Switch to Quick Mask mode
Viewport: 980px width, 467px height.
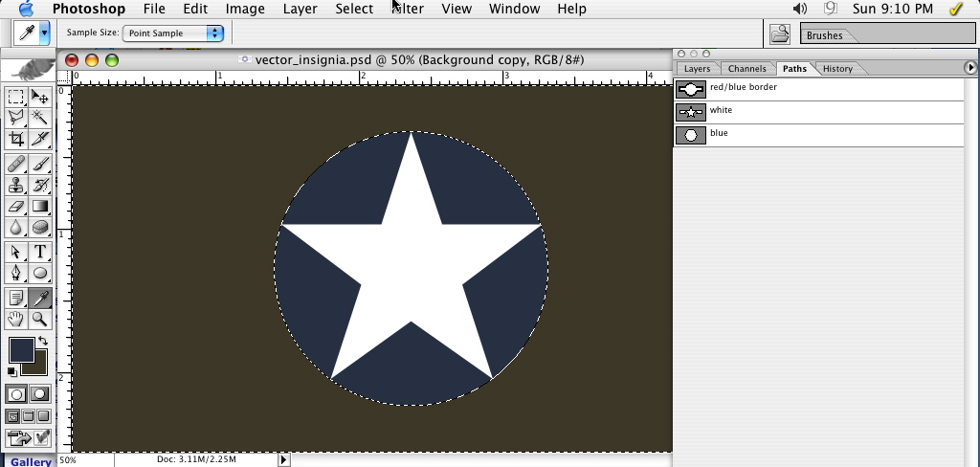(40, 394)
